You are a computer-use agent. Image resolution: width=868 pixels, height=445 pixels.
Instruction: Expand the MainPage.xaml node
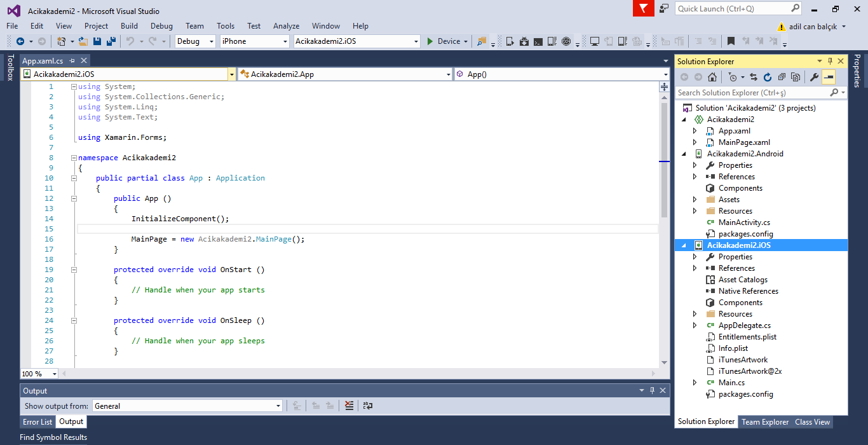(x=695, y=142)
